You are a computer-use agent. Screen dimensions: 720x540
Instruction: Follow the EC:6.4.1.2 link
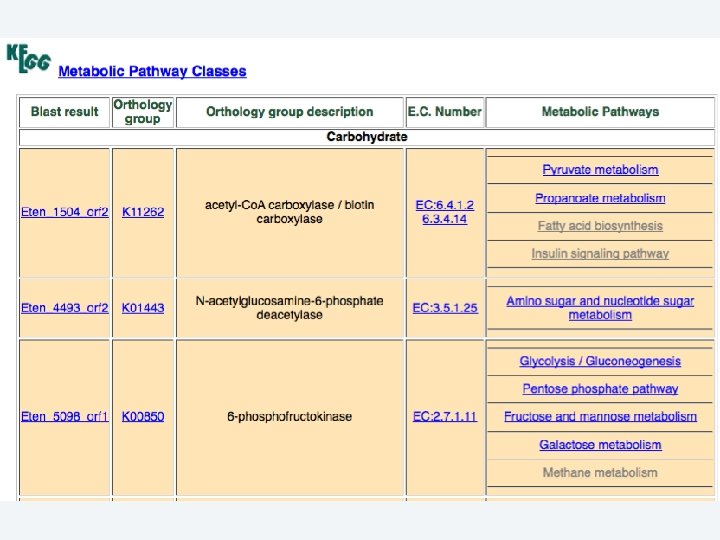coord(444,205)
